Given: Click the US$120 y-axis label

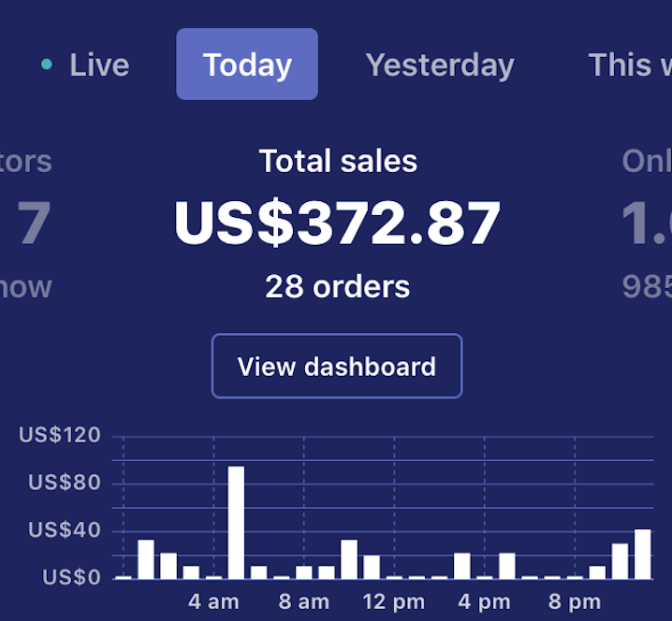Looking at the screenshot, I should coord(59,435).
